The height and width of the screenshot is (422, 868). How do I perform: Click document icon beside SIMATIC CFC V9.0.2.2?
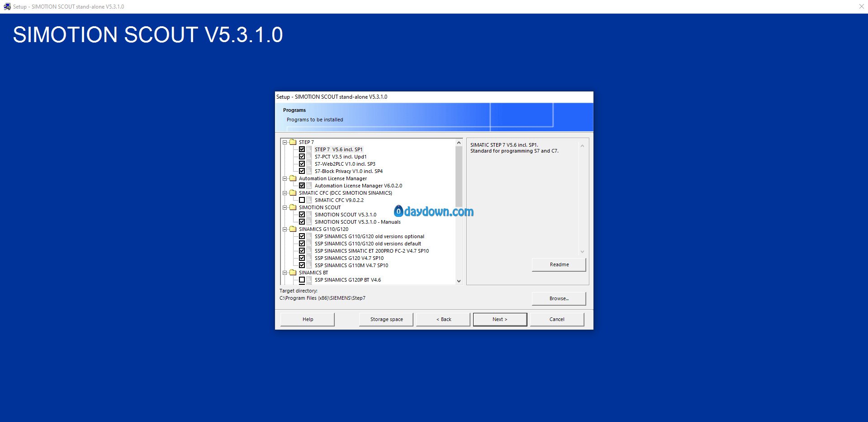309,200
